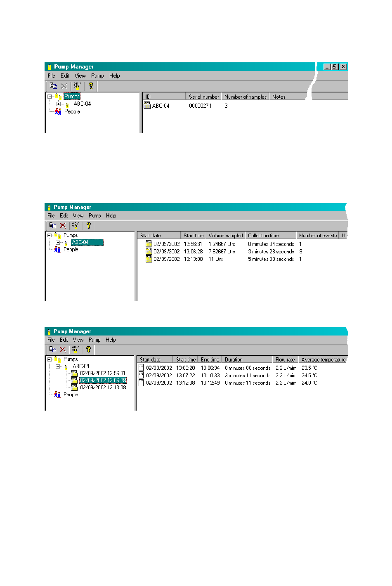This screenshot has height=586, width=392.
Task: Click the pump On/Off toolbar icon in top window
Action: click(x=77, y=86)
